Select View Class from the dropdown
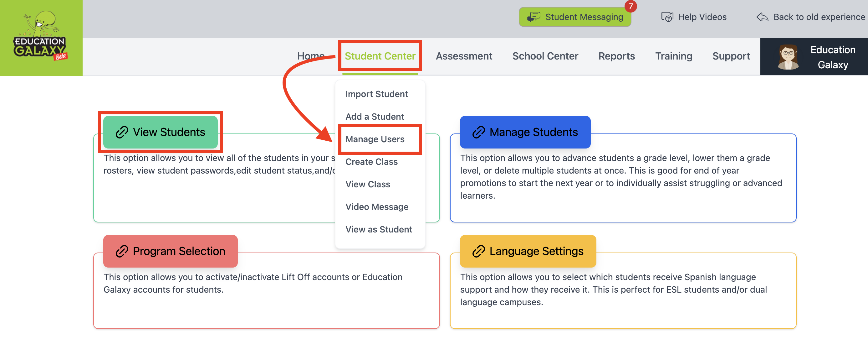This screenshot has width=868, height=339. 368,185
